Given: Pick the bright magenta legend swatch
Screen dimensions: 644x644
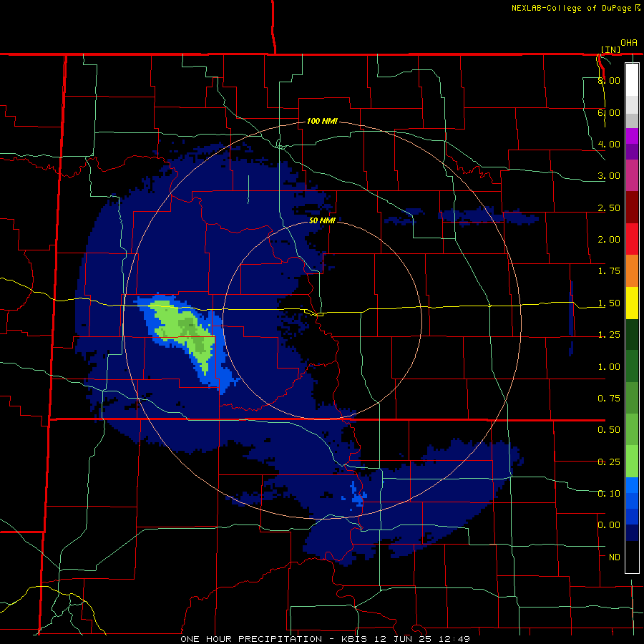Looking at the screenshot, I should 632,136.
